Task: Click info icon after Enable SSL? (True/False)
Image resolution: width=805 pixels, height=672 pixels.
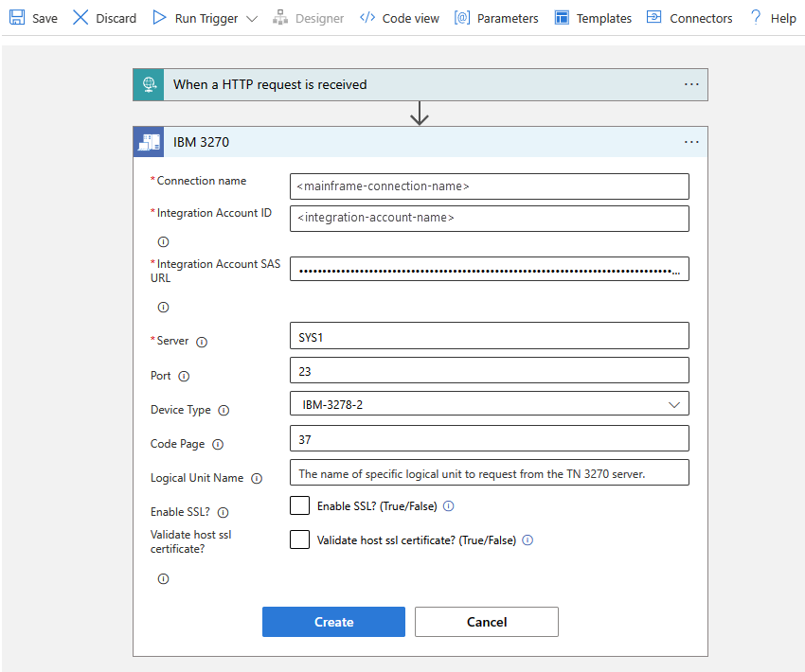Action: (x=449, y=506)
